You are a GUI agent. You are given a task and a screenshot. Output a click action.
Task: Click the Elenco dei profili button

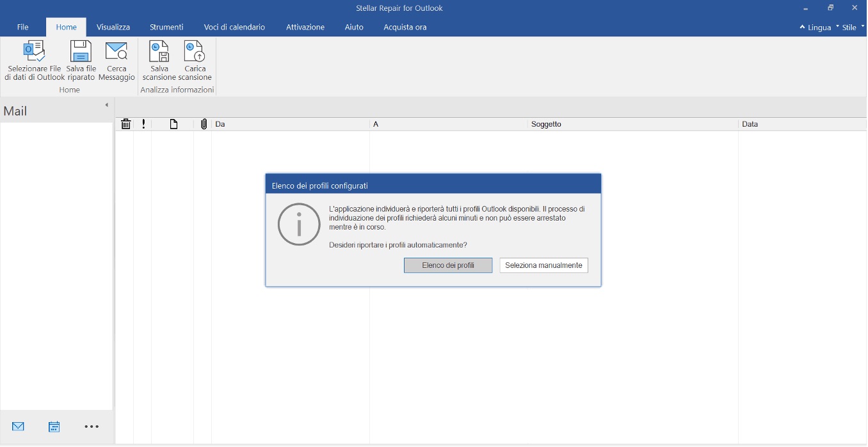point(448,265)
